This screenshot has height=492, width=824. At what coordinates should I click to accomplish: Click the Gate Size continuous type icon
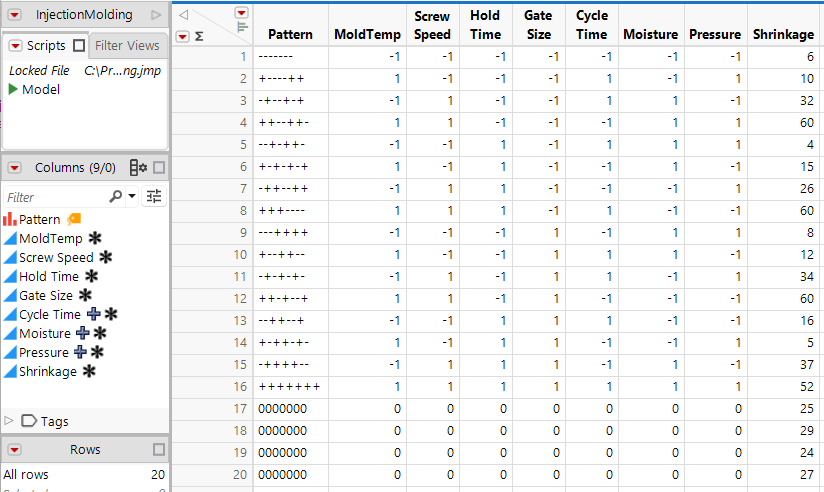(10, 295)
